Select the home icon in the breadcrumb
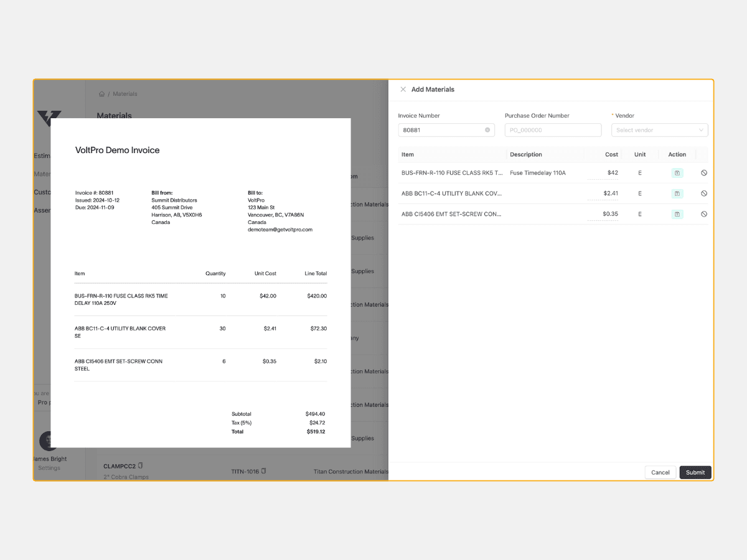Viewport: 747px width, 560px height. pos(101,93)
